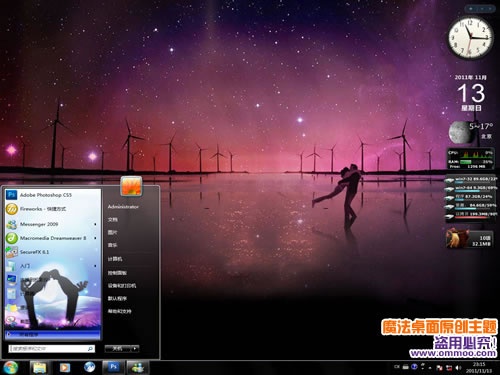Open SecureFX 6.1 program entry
This screenshot has height=375, width=500.
click(x=53, y=252)
